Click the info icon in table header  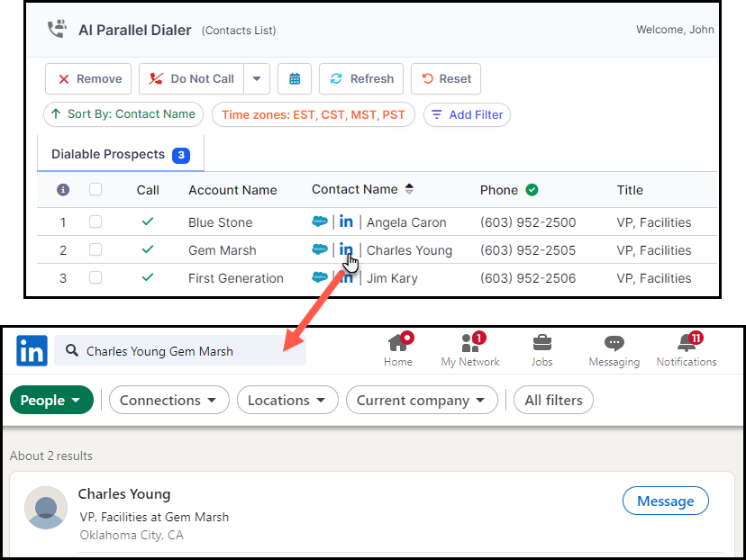pos(63,190)
